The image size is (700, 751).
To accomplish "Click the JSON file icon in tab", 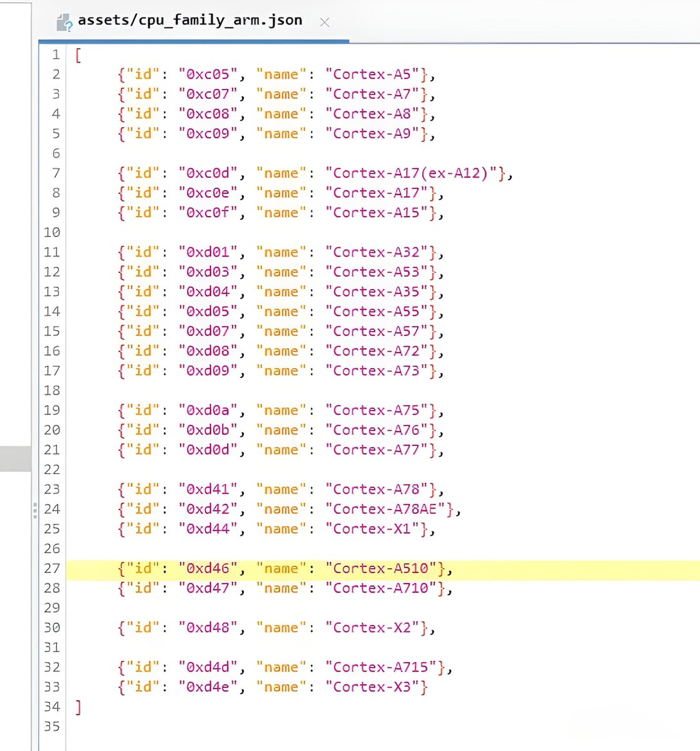I will (64, 23).
